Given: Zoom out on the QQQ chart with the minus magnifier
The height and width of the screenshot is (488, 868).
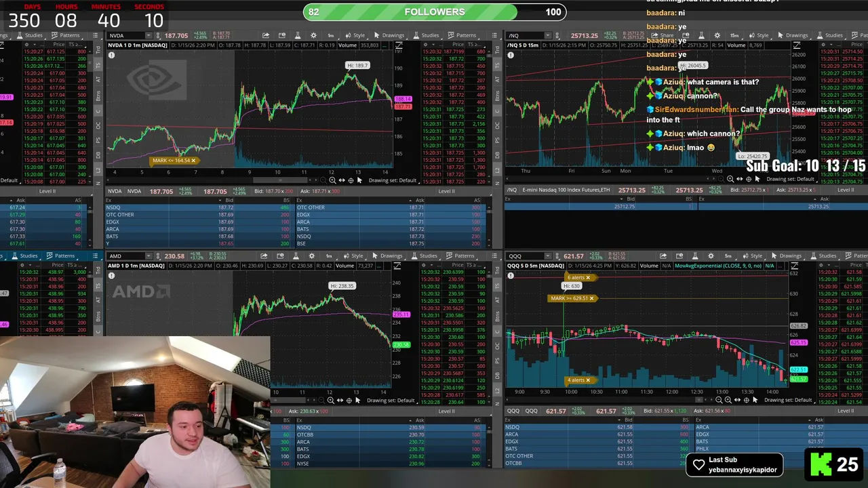Looking at the screenshot, I should (719, 400).
